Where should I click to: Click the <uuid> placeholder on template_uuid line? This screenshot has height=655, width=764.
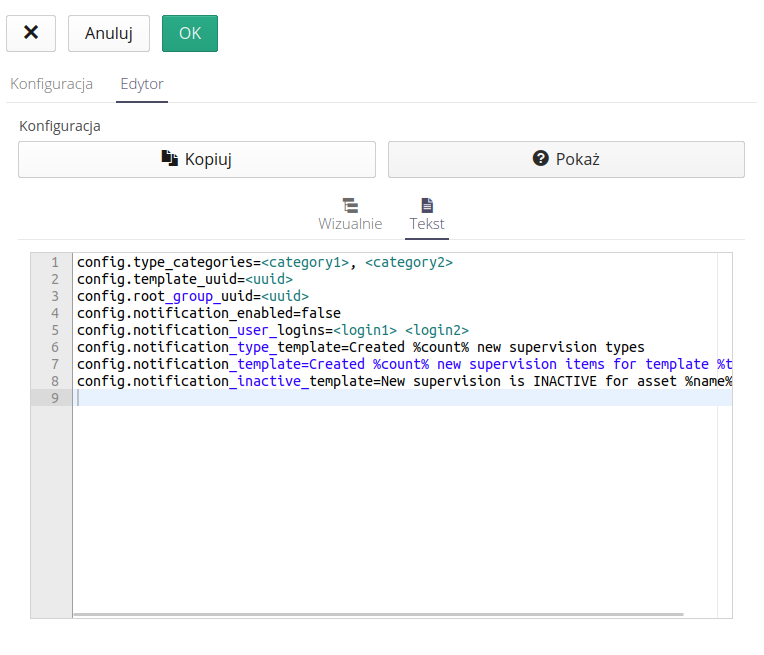pyautogui.click(x=269, y=279)
